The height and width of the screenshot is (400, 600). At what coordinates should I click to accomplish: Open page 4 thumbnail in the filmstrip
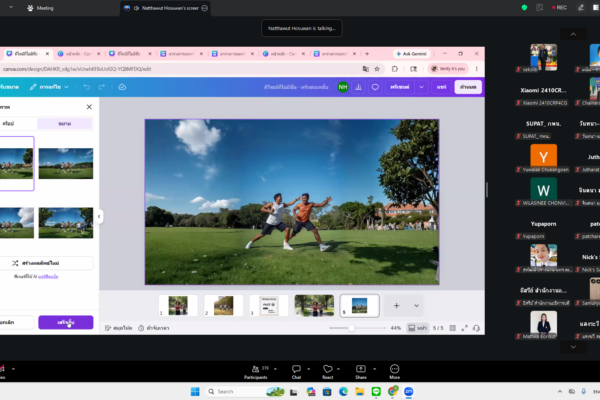[x=314, y=305]
